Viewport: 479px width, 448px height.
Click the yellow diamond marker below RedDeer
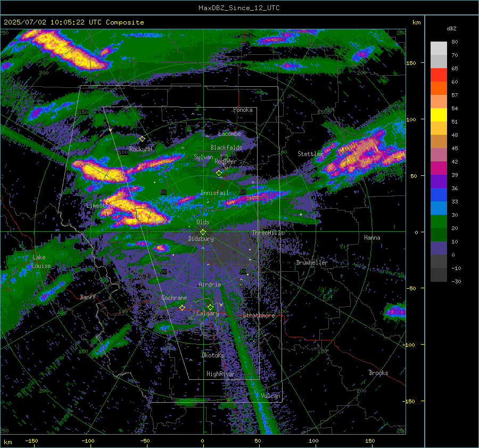(x=219, y=173)
